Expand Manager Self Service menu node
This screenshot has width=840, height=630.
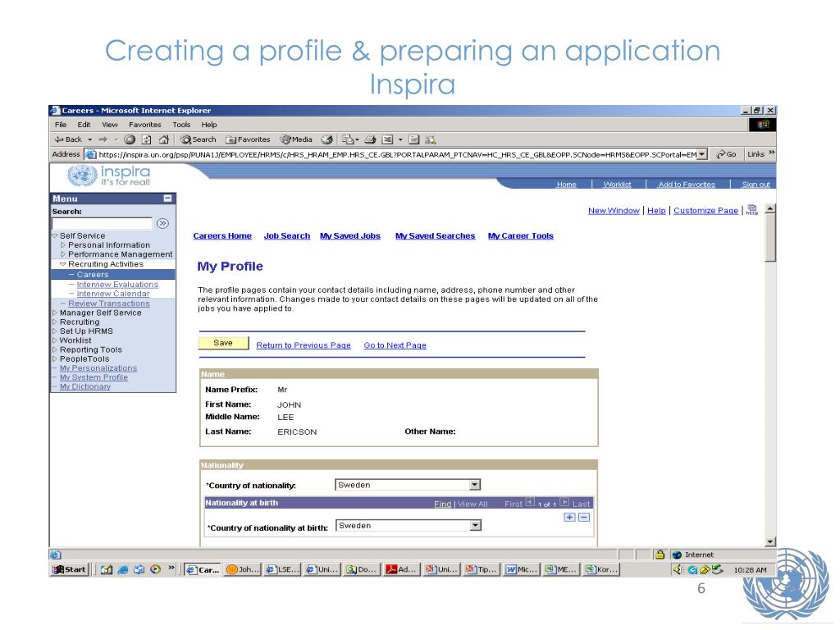[55, 313]
